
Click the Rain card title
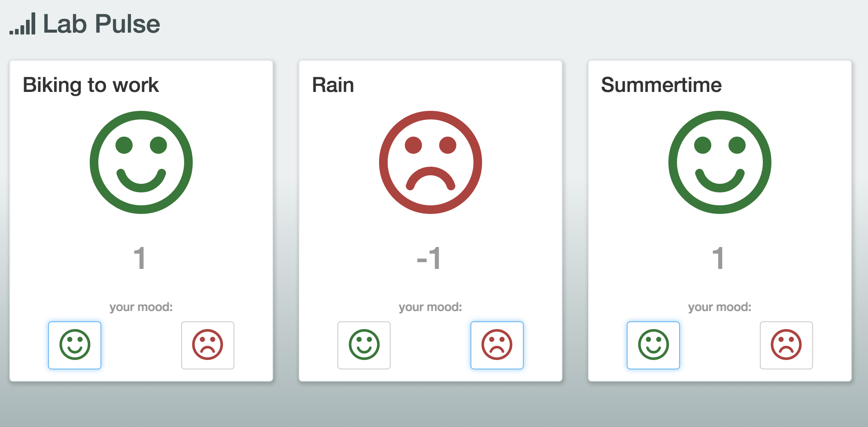[x=333, y=85]
